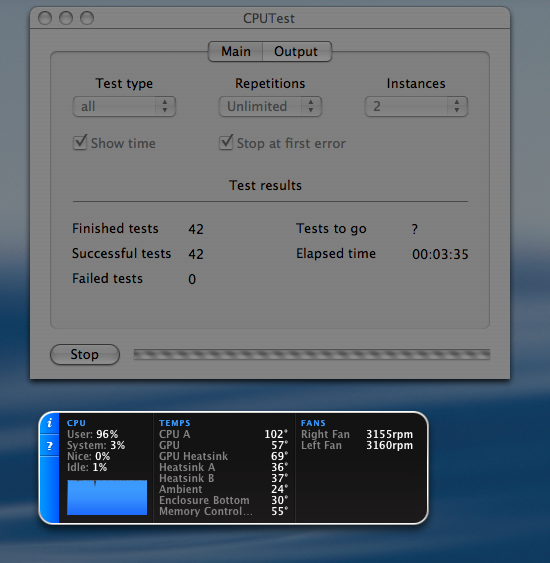
Task: Click the Heatsink B temperature row
Action: coord(223,478)
